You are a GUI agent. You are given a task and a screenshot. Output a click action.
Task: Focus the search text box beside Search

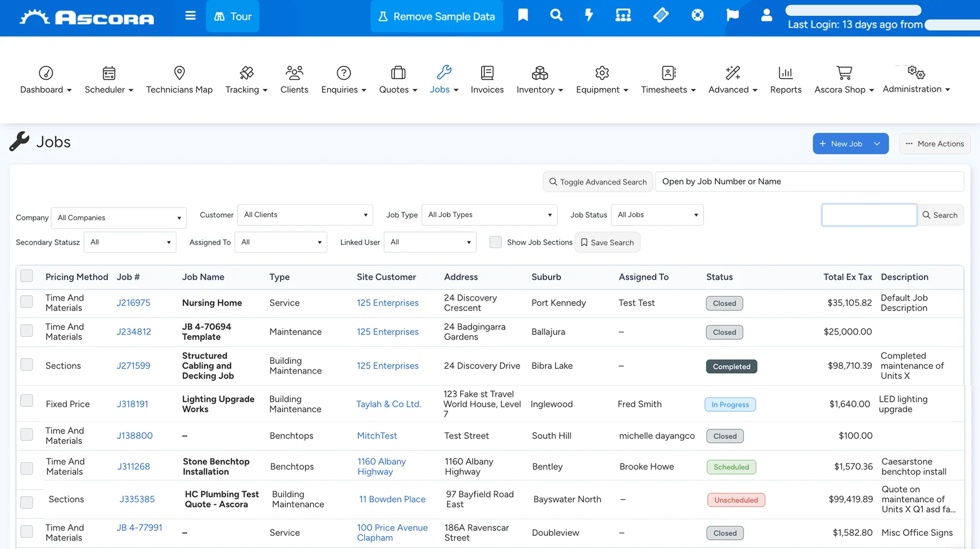pyautogui.click(x=869, y=215)
